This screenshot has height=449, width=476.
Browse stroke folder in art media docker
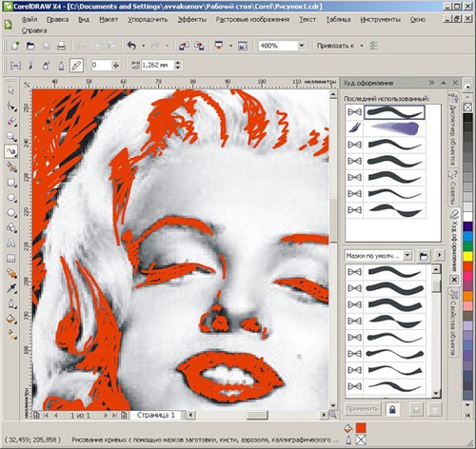click(x=423, y=256)
